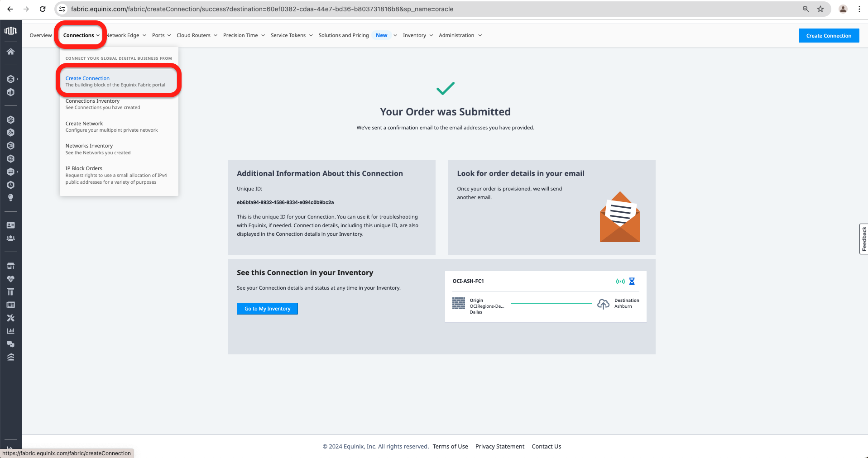Click the Go to My Inventory button
This screenshot has width=868, height=458.
(267, 309)
